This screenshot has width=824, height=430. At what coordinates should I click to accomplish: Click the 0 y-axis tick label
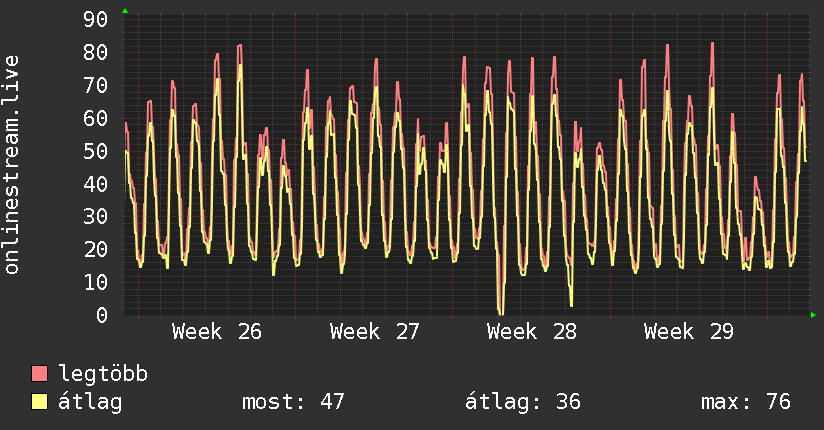[102, 315]
